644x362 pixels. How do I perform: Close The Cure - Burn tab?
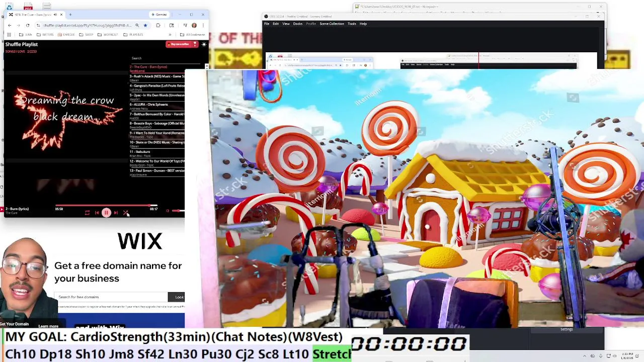pyautogui.click(x=62, y=15)
